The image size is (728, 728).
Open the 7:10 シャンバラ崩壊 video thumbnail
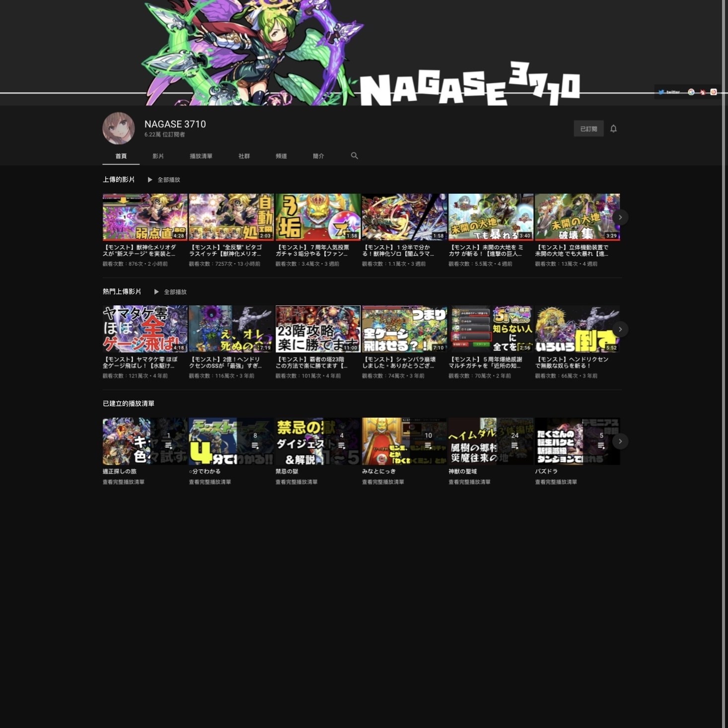click(x=404, y=329)
